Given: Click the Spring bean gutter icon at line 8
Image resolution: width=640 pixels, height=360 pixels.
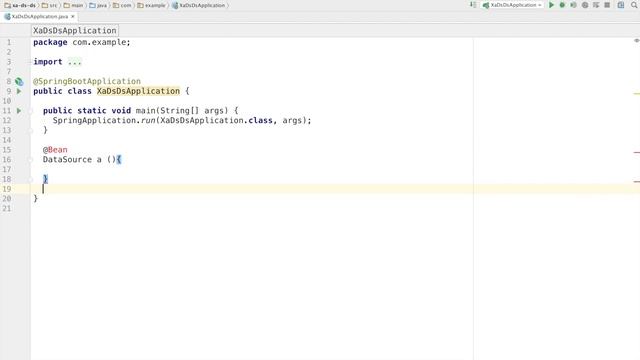Looking at the screenshot, I should (x=19, y=81).
